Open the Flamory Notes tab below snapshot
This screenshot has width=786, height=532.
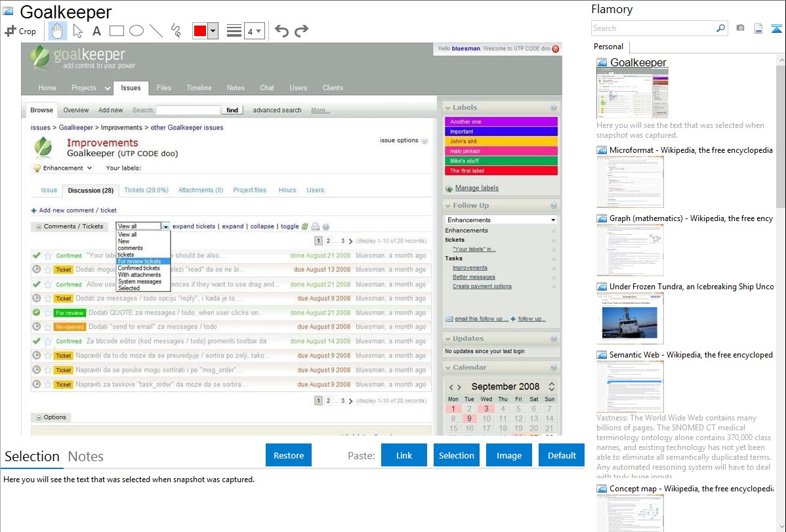click(x=86, y=457)
